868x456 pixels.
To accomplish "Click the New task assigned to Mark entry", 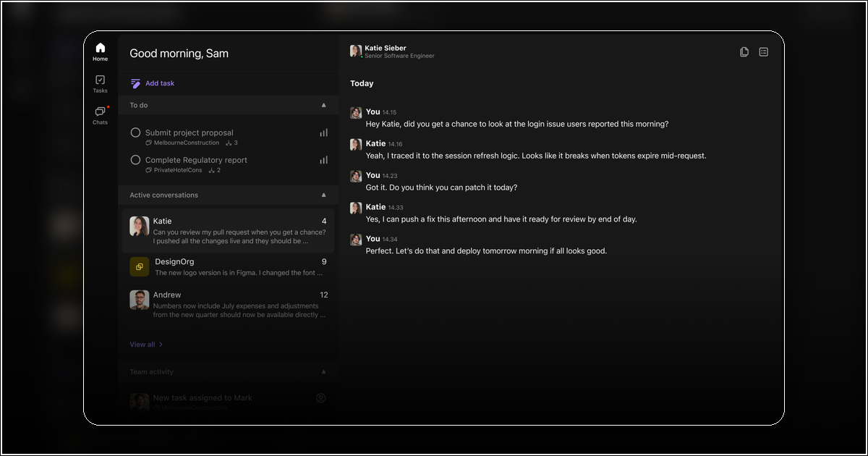I will click(x=203, y=398).
